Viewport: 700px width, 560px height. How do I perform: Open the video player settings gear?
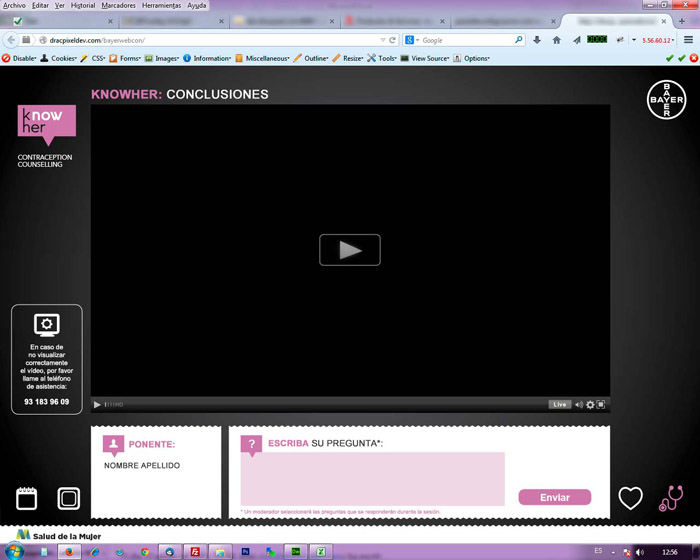[x=590, y=405]
